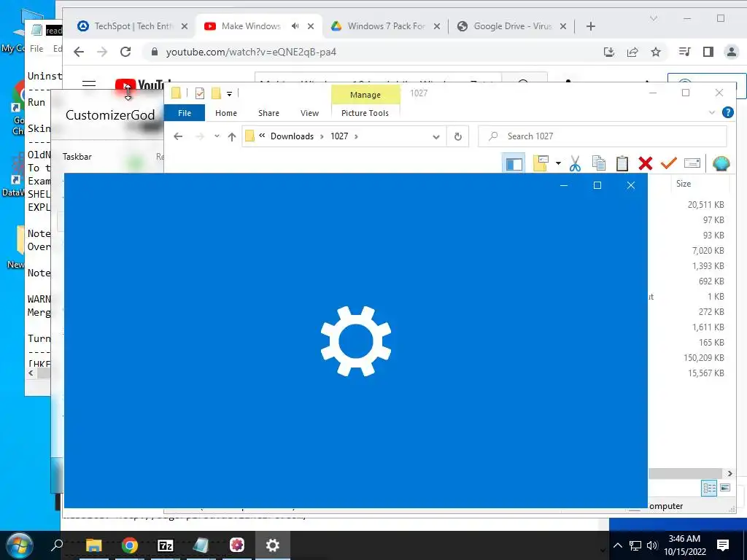
Task: Show hidden system tray icons
Action: (617, 545)
